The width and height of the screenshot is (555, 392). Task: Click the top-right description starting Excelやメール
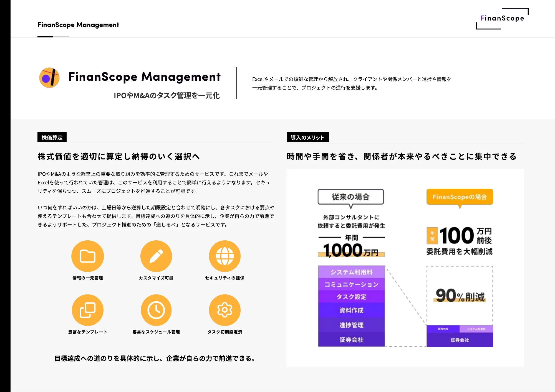(352, 83)
